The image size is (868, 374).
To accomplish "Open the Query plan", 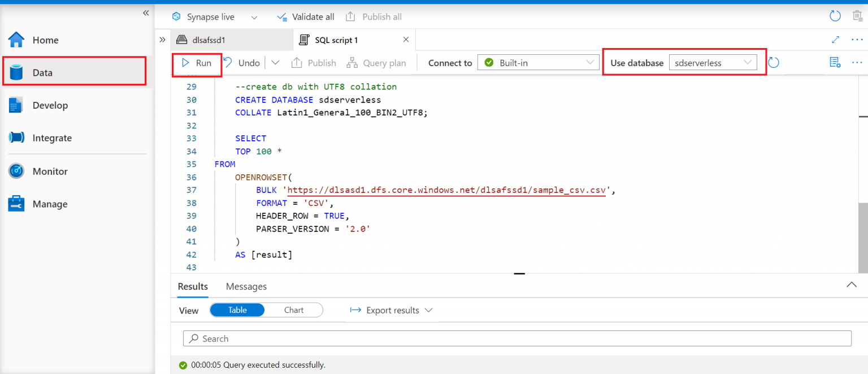I will 376,63.
